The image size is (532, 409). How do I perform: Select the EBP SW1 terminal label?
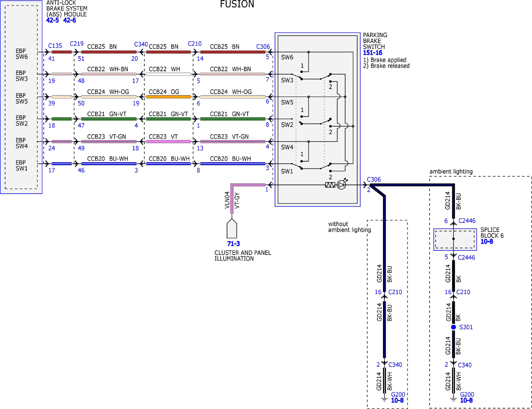coord(21,165)
